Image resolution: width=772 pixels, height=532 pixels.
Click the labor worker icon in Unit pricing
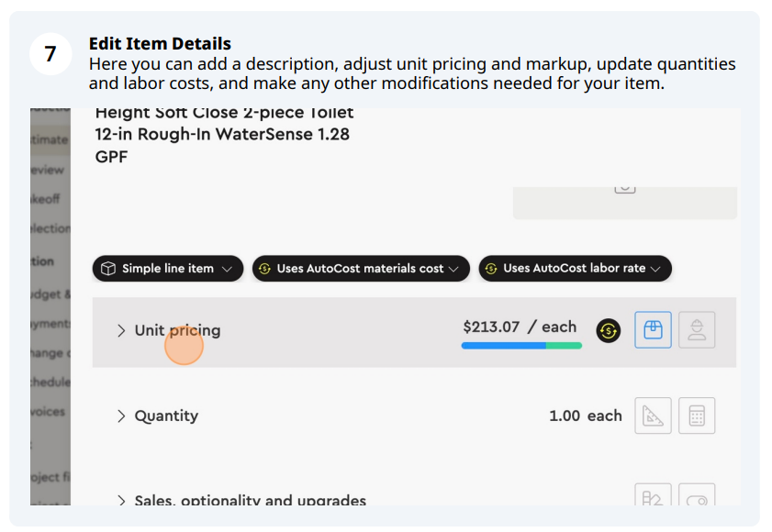coord(697,329)
